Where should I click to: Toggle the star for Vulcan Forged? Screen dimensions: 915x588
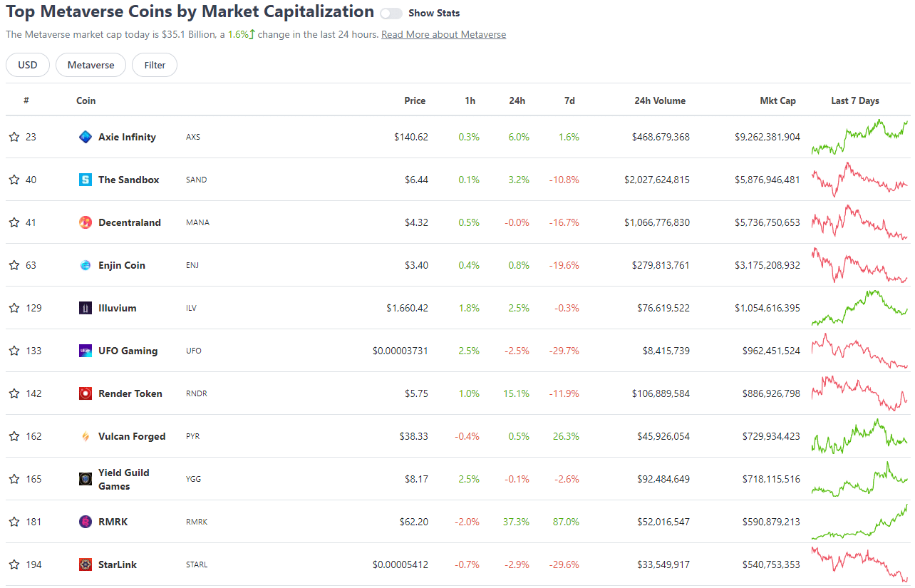(14, 436)
